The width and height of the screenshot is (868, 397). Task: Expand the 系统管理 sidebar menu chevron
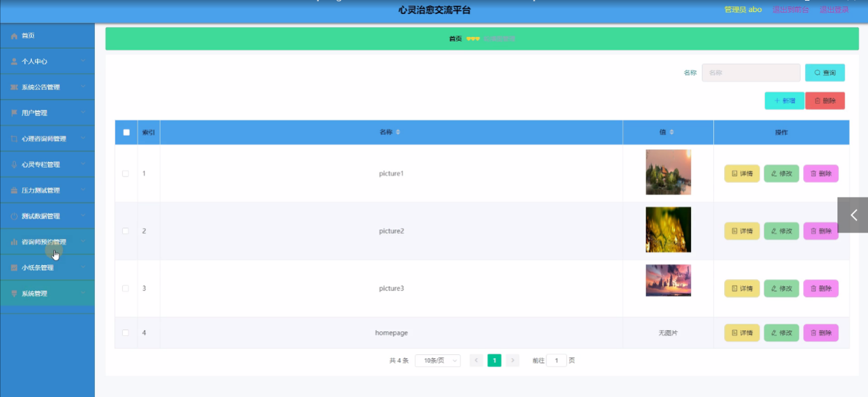[83, 294]
